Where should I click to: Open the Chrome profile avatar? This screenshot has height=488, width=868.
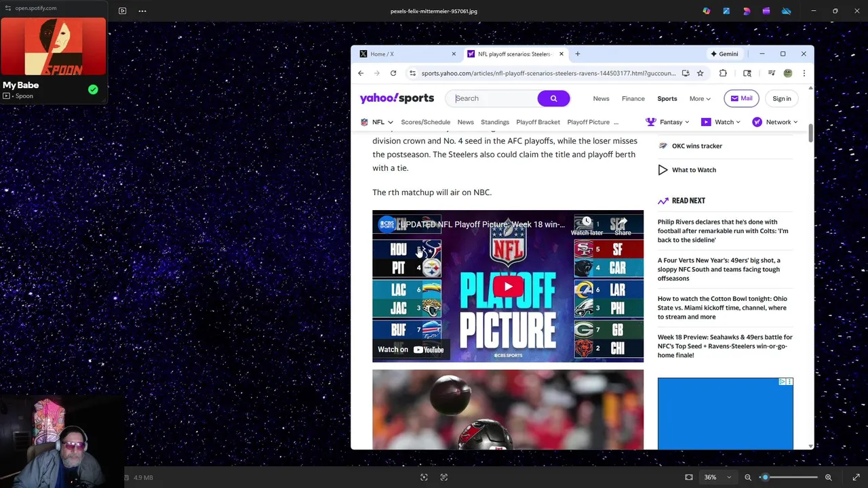pyautogui.click(x=788, y=73)
